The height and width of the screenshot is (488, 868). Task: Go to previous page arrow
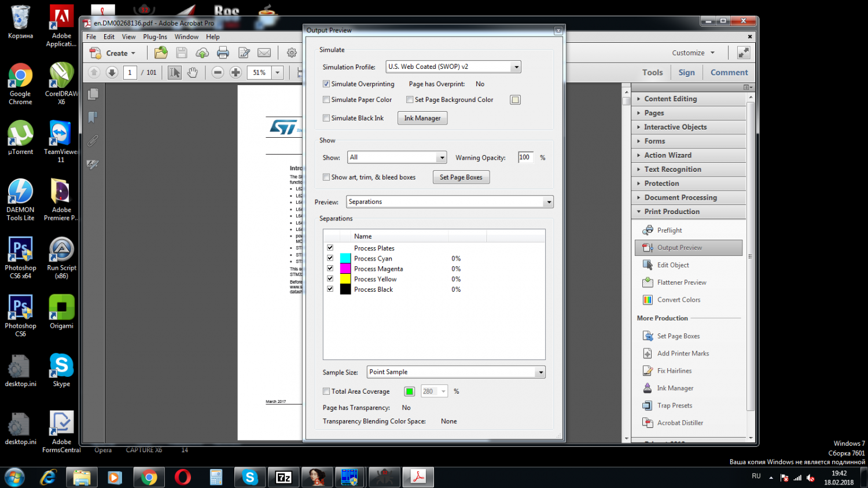94,72
